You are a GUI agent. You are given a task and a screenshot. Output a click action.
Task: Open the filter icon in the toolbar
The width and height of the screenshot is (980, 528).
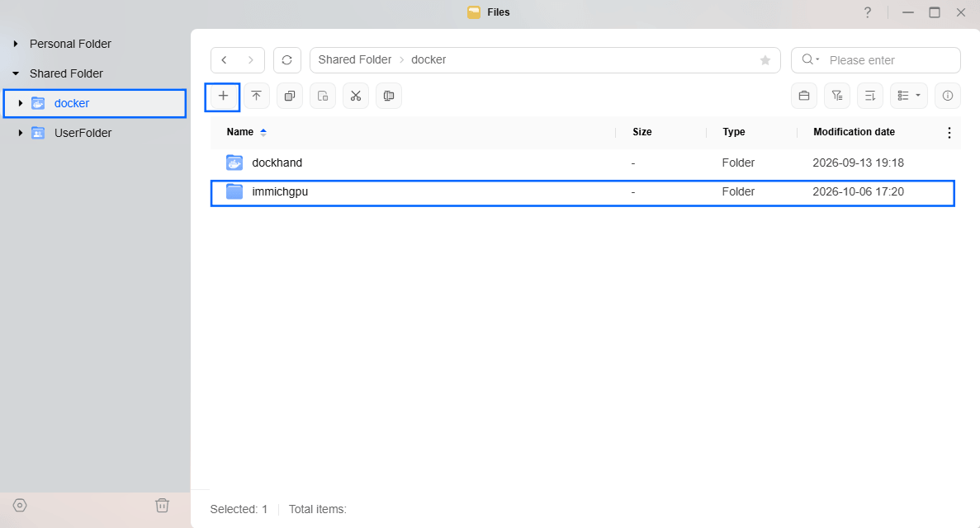pos(837,97)
